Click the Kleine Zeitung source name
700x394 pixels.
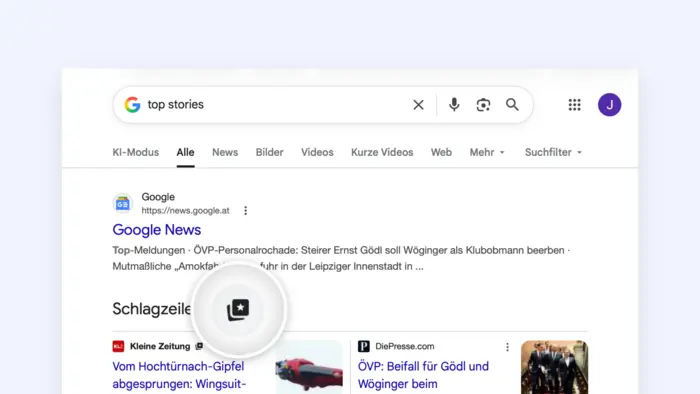click(160, 346)
